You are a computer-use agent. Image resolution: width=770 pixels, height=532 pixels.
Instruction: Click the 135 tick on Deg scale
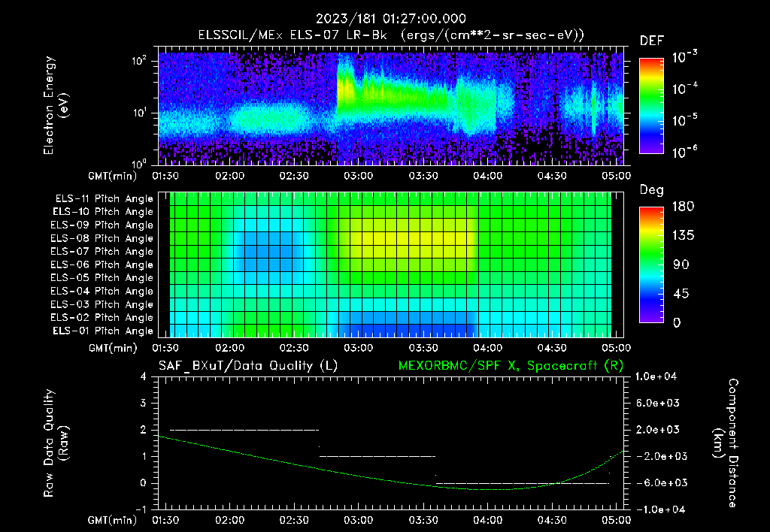tap(683, 236)
